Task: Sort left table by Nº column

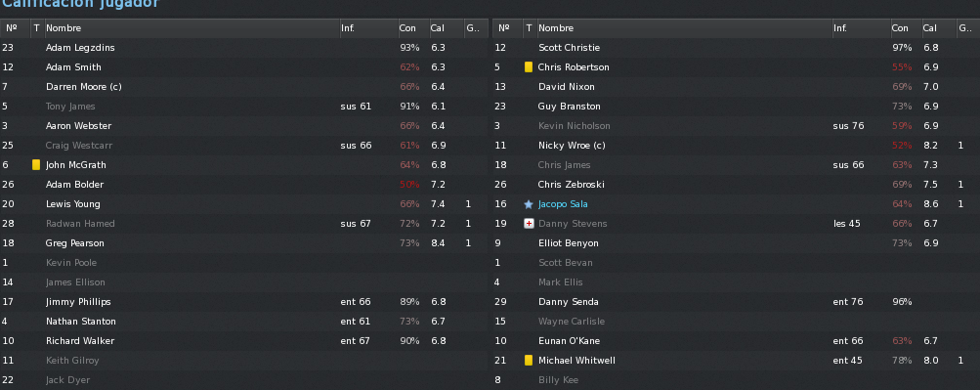Action: point(15,28)
